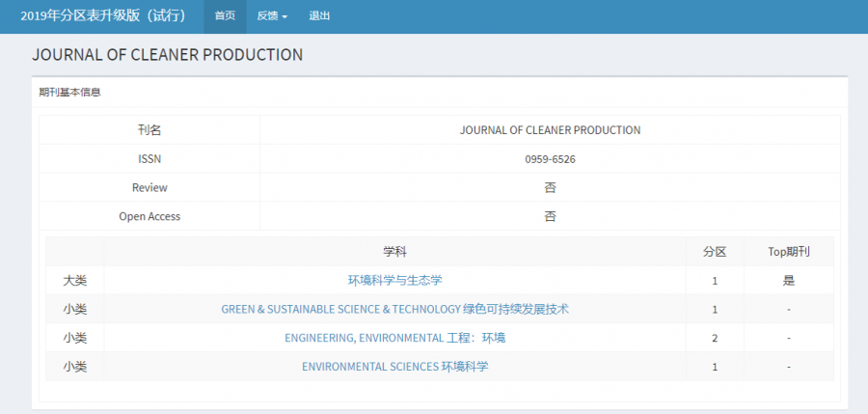Viewport: 868px width, 414px height.
Task: Click the ISSN value 0959-6526
Action: [550, 159]
